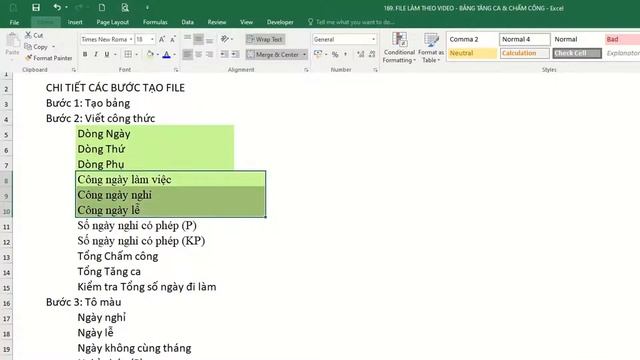Open the undo history dropdown arrow
This screenshot has height=360, width=640.
67,7
